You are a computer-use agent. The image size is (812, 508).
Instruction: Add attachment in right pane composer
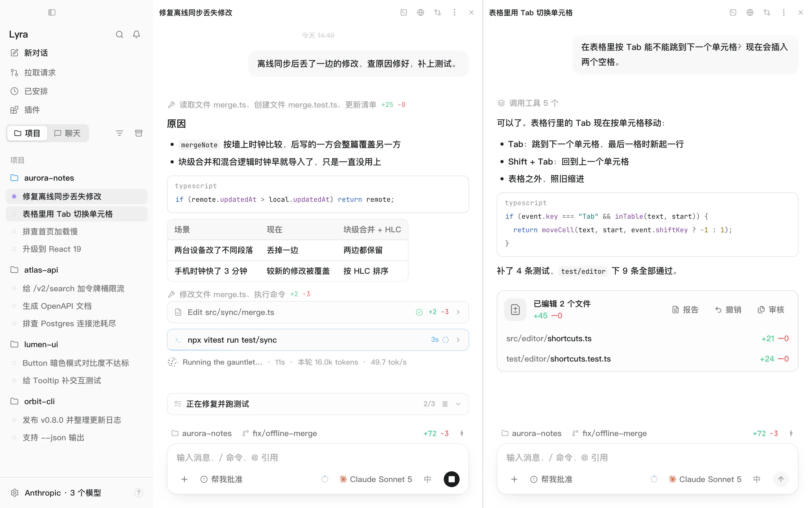point(514,479)
